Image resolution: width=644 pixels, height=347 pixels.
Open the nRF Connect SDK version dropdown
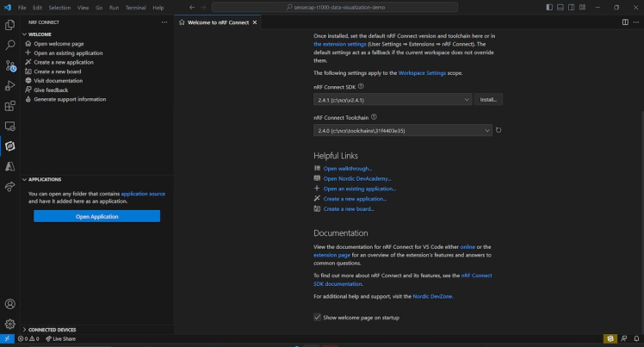pyautogui.click(x=393, y=100)
